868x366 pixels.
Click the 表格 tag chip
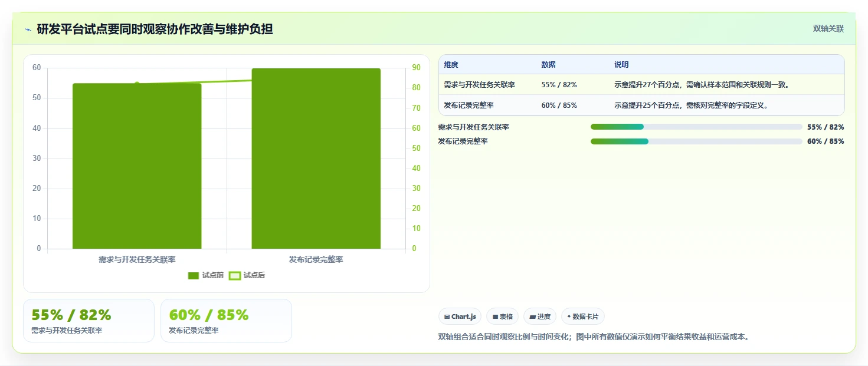503,316
